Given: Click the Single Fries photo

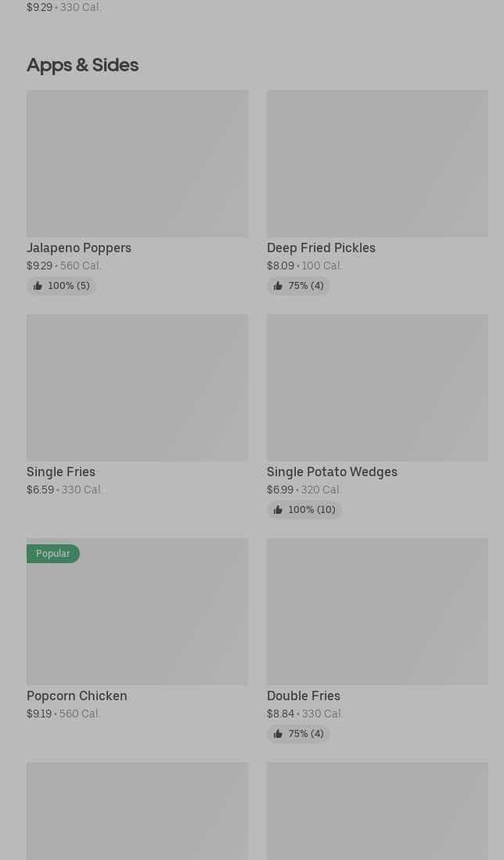Looking at the screenshot, I should click(137, 387).
